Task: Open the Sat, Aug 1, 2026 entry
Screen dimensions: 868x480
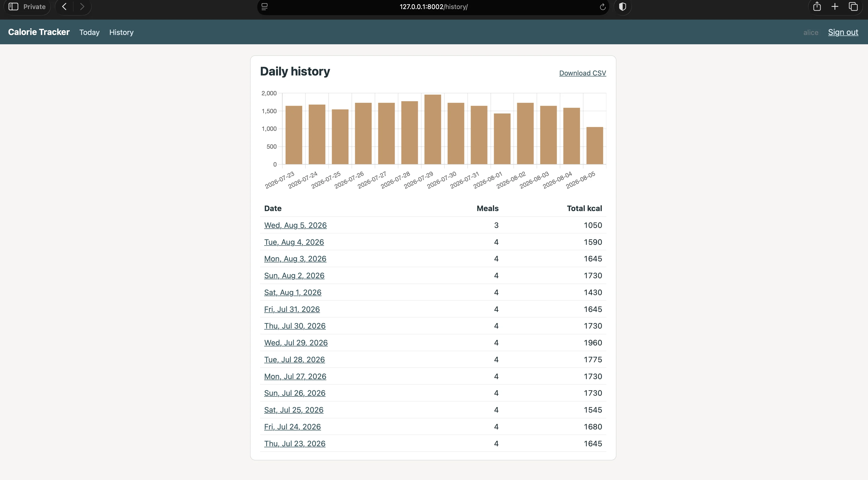Action: pyautogui.click(x=293, y=292)
